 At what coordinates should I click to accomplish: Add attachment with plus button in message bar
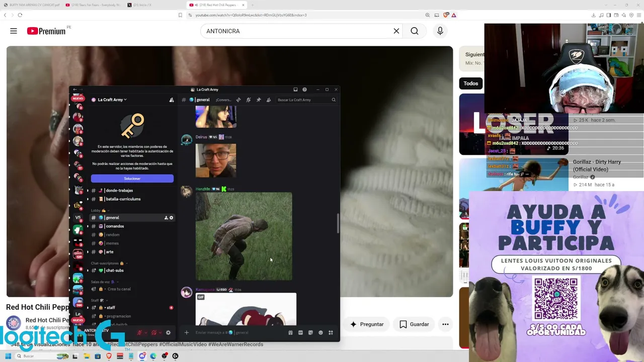coord(186,332)
